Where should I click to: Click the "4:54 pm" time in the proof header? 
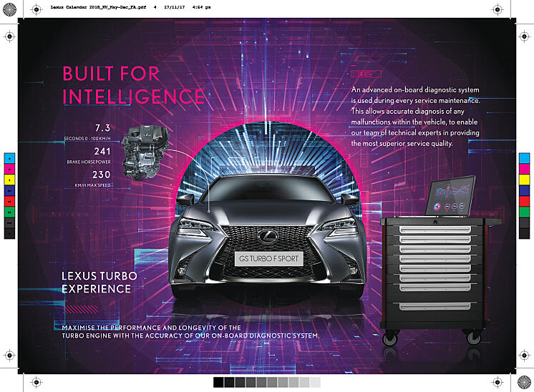click(201, 7)
